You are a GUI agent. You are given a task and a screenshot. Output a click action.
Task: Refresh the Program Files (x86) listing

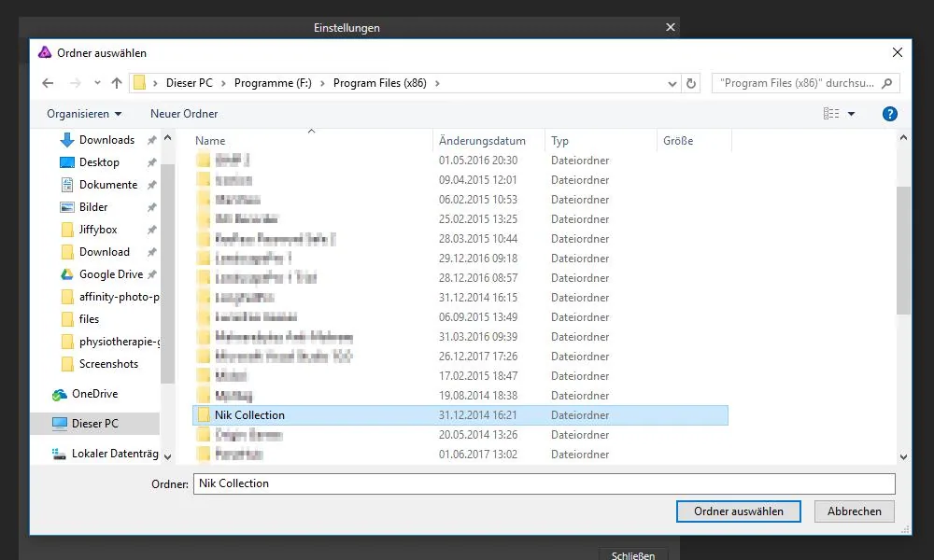691,83
